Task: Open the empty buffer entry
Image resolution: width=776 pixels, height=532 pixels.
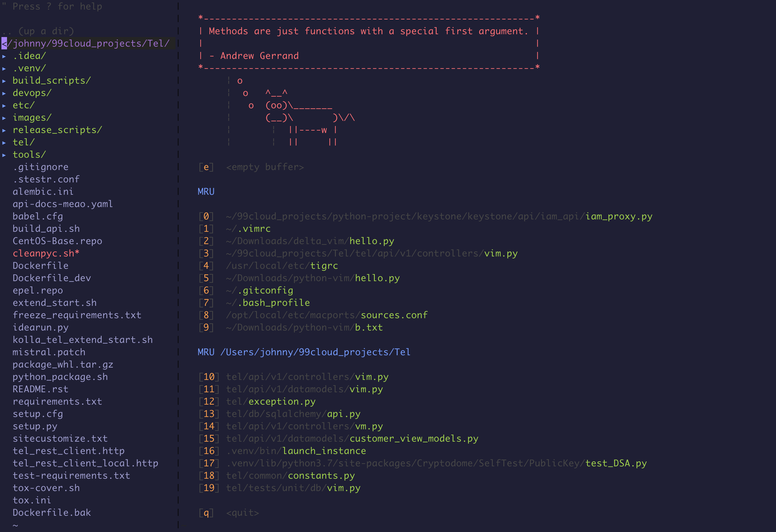Action: tap(264, 167)
